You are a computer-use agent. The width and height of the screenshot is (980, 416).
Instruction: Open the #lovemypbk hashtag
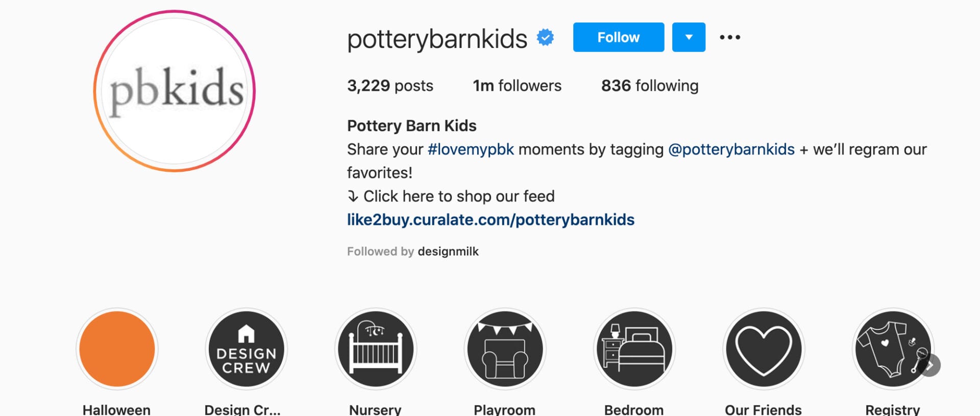471,149
